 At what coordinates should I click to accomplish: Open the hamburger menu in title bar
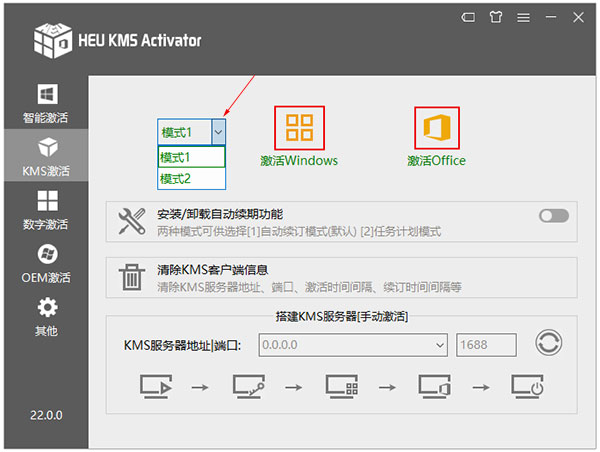pos(523,17)
